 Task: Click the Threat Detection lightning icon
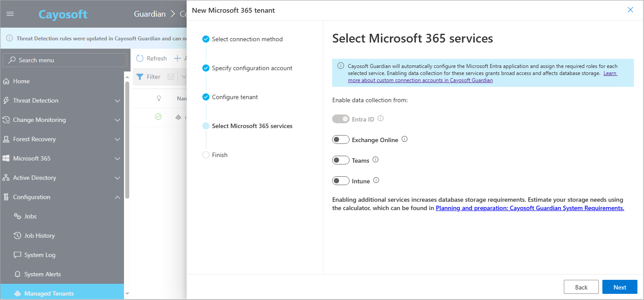tap(6, 100)
